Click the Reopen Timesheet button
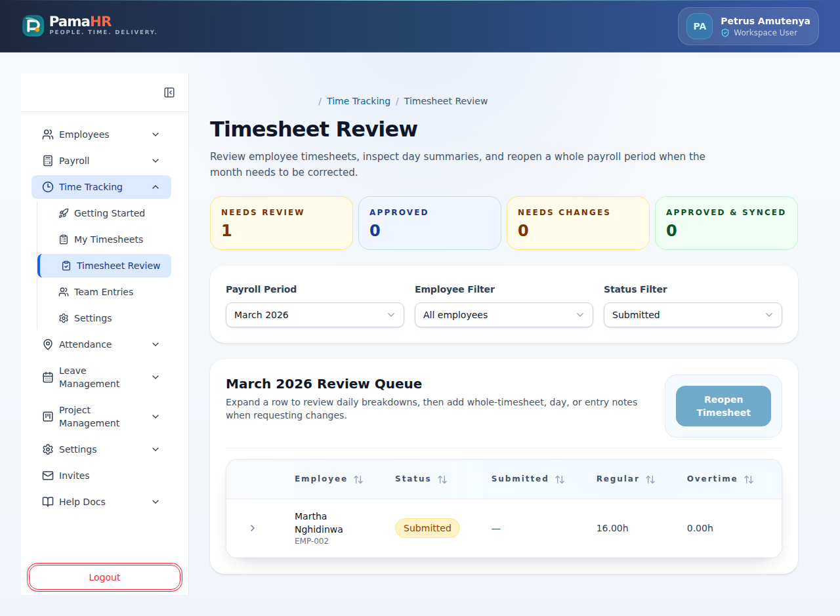Image resolution: width=840 pixels, height=616 pixels. [723, 406]
